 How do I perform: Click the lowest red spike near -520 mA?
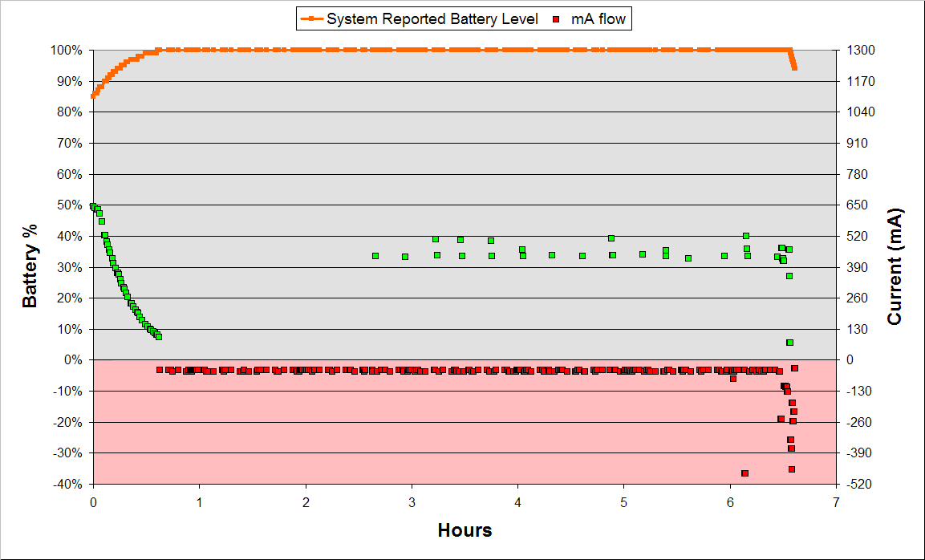(x=744, y=473)
